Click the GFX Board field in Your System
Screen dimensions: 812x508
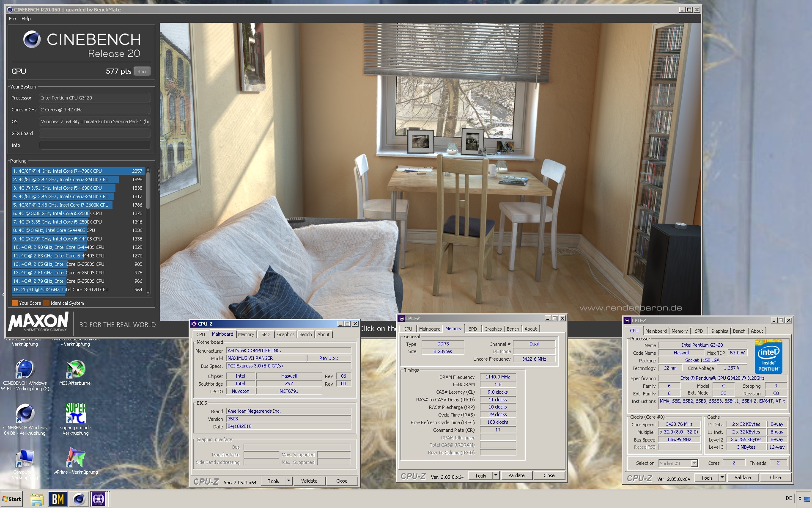pos(95,133)
